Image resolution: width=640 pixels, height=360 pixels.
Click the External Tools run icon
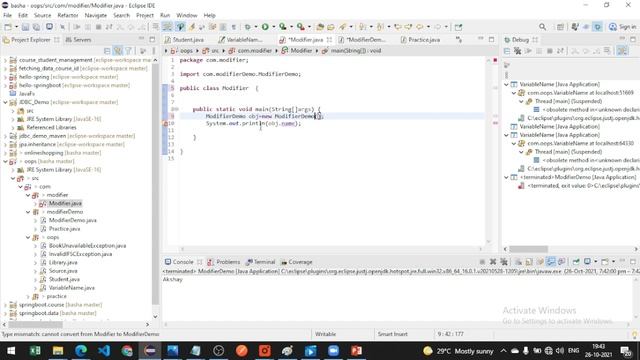pyautogui.click(x=301, y=27)
